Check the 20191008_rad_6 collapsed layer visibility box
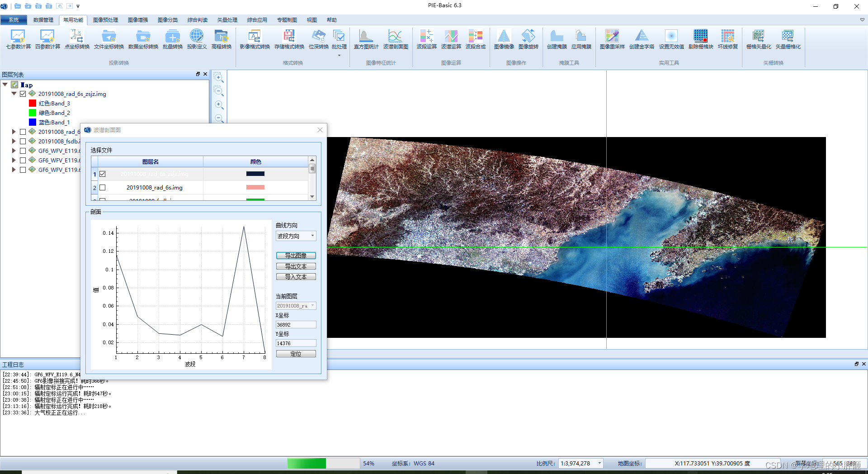This screenshot has height=474, width=868. [x=23, y=132]
